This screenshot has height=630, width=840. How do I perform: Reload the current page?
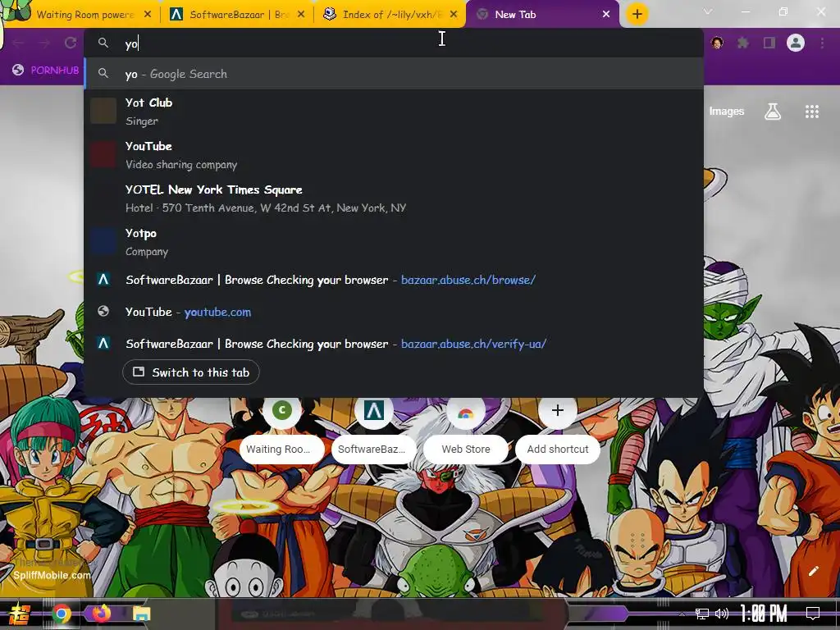[x=71, y=43]
